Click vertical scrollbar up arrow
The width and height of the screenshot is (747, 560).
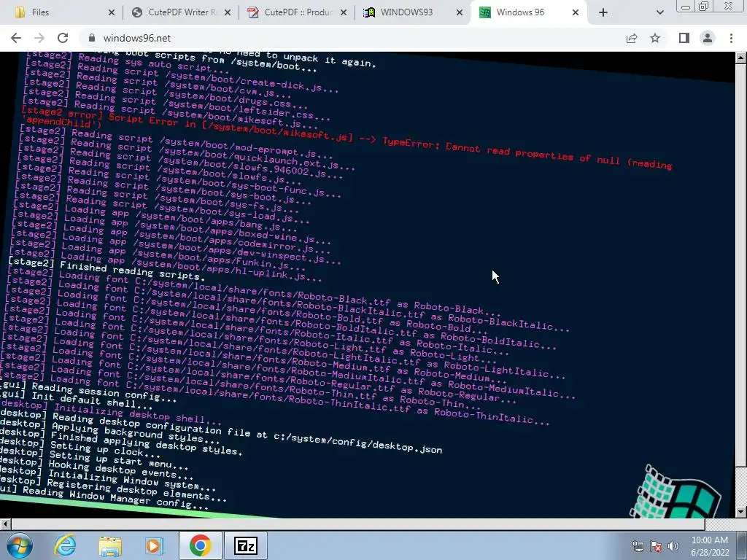(741, 58)
